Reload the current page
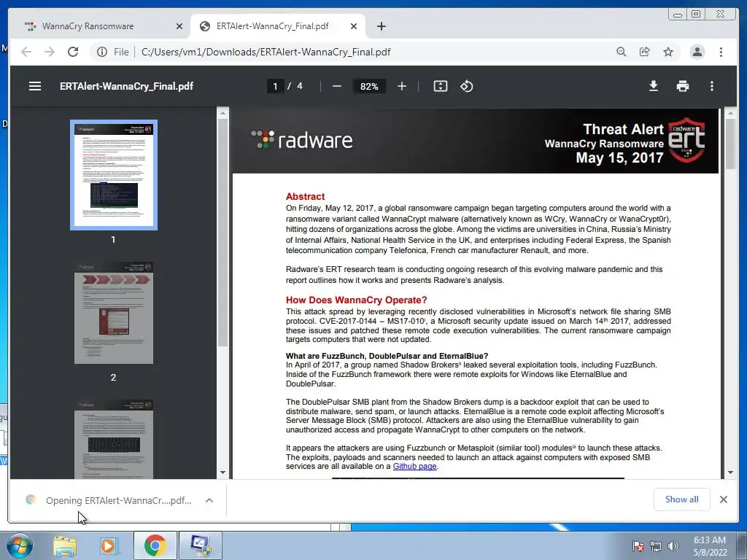Image resolution: width=747 pixels, height=560 pixels. [x=73, y=52]
